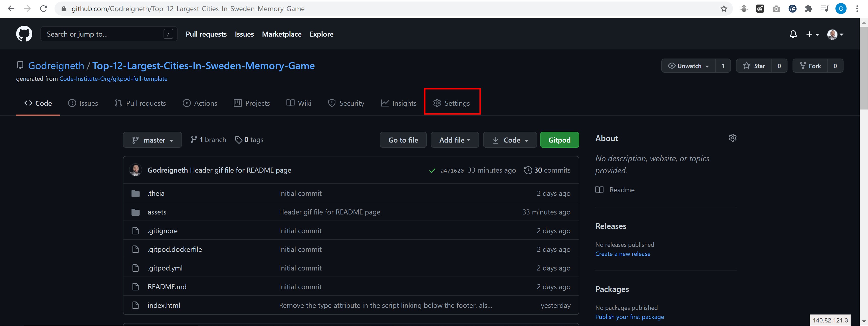Click the About section gear icon
Screen dimensions: 868x326
[732, 138]
